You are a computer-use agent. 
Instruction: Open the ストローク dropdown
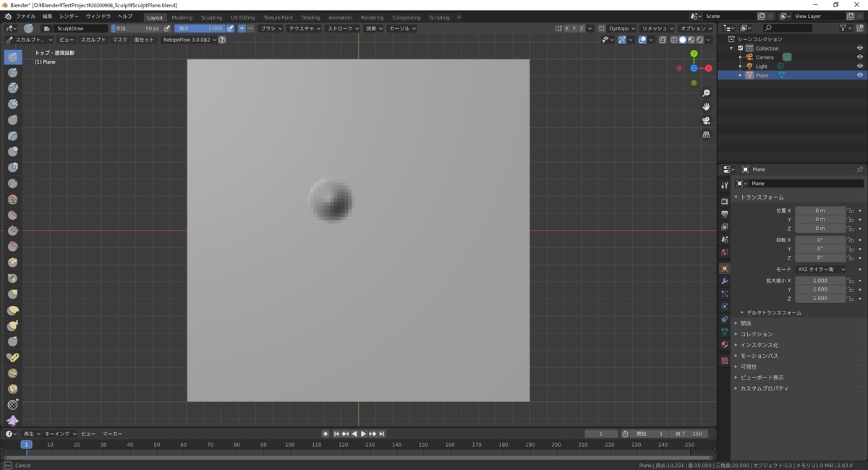click(x=343, y=28)
